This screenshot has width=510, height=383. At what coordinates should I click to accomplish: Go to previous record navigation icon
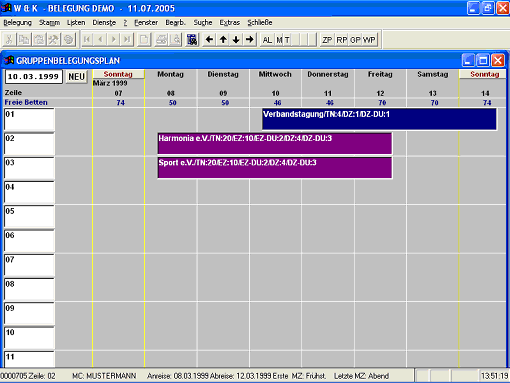[100, 40]
